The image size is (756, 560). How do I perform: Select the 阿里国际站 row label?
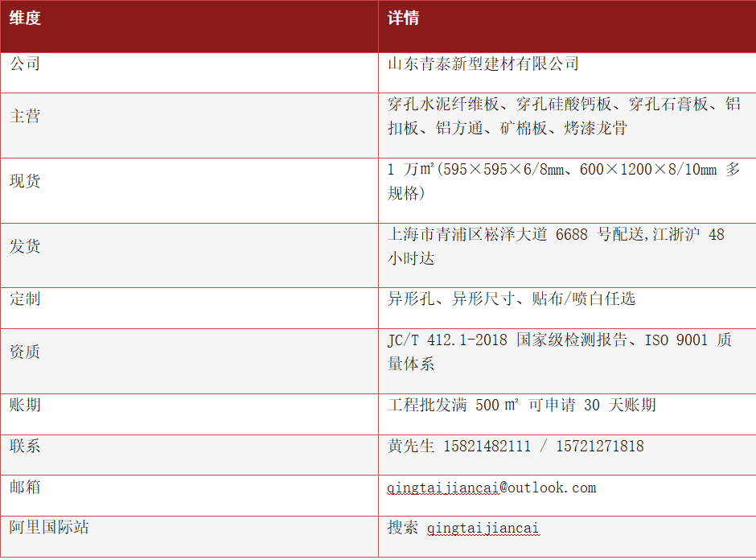[x=49, y=527]
